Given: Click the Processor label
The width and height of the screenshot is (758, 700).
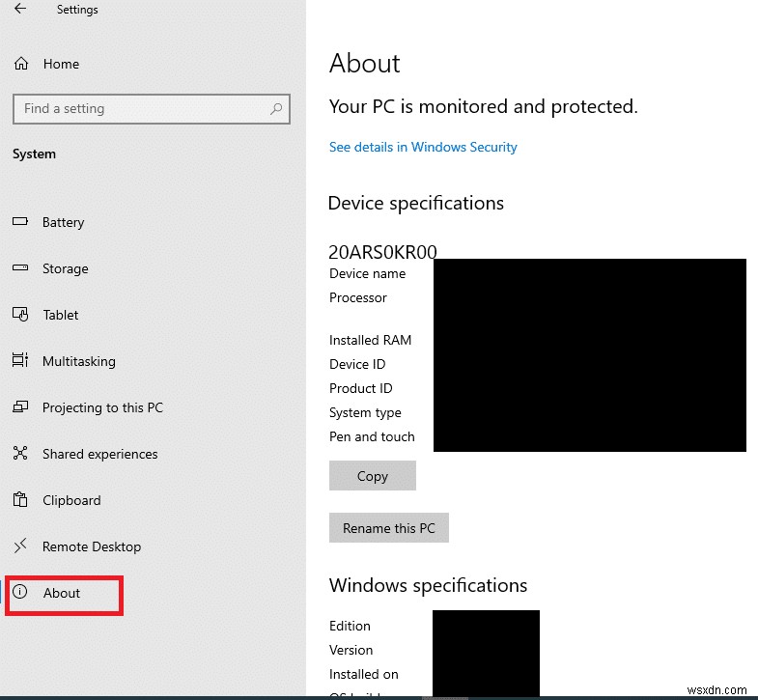Looking at the screenshot, I should coord(357,297).
